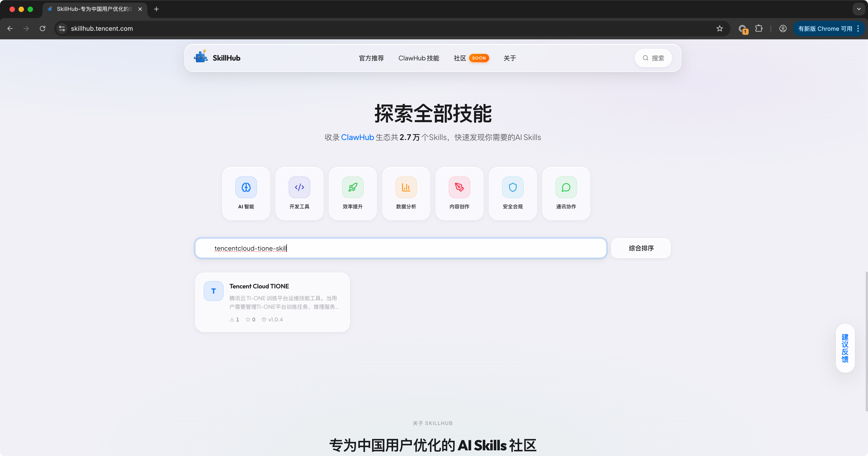The width and height of the screenshot is (868, 456).
Task: Bookmark this page with star icon
Action: [719, 29]
